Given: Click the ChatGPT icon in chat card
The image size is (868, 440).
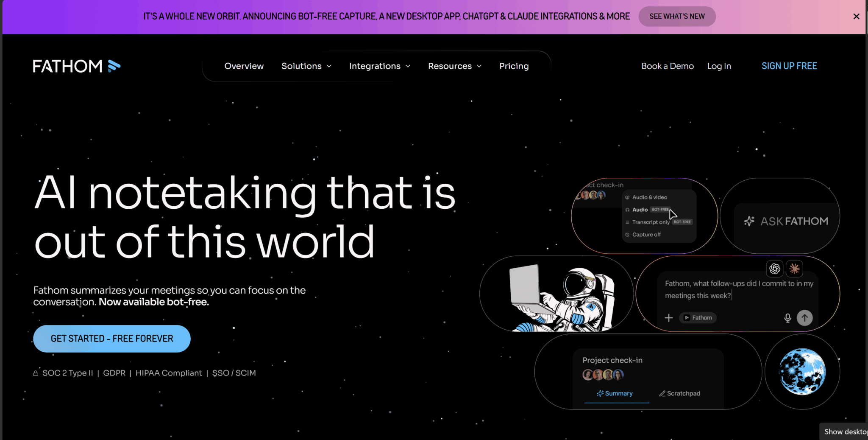Looking at the screenshot, I should (x=775, y=269).
